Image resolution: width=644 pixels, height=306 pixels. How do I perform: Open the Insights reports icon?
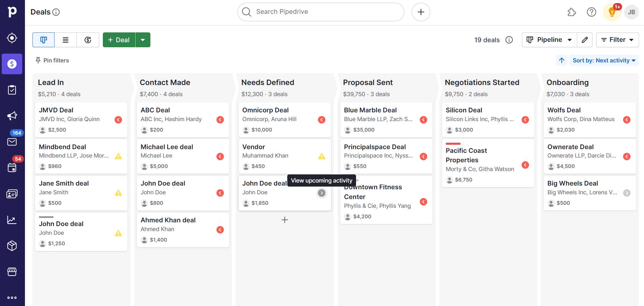(x=12, y=220)
